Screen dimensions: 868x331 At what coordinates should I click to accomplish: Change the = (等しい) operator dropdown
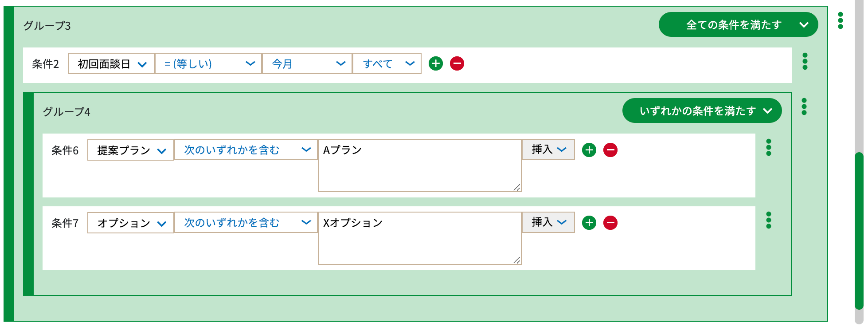[x=208, y=63]
